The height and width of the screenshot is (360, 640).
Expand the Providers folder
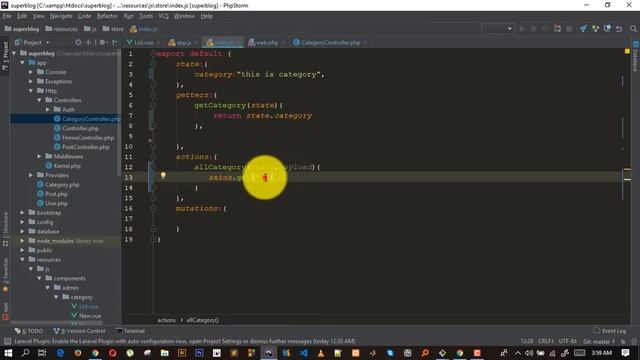31,175
